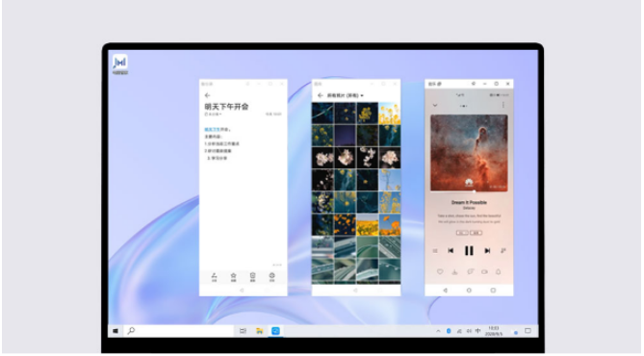Open the playlist queue icon
This screenshot has height=356, width=644.
435,250
